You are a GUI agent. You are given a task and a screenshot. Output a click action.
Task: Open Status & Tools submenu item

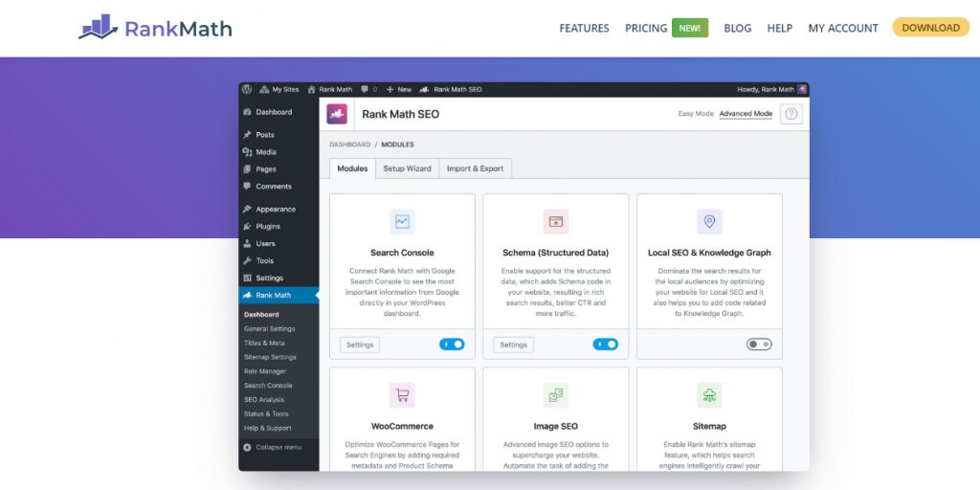pyautogui.click(x=266, y=413)
